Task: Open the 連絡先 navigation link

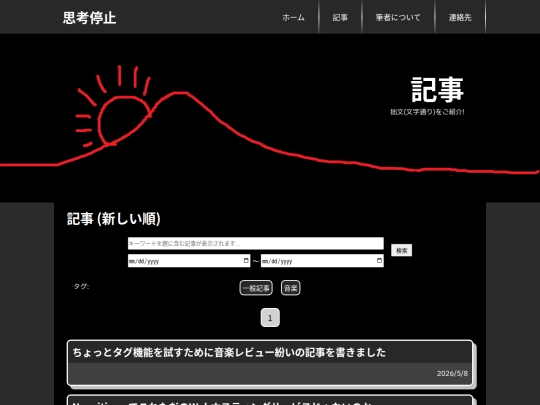Action: pos(460,18)
